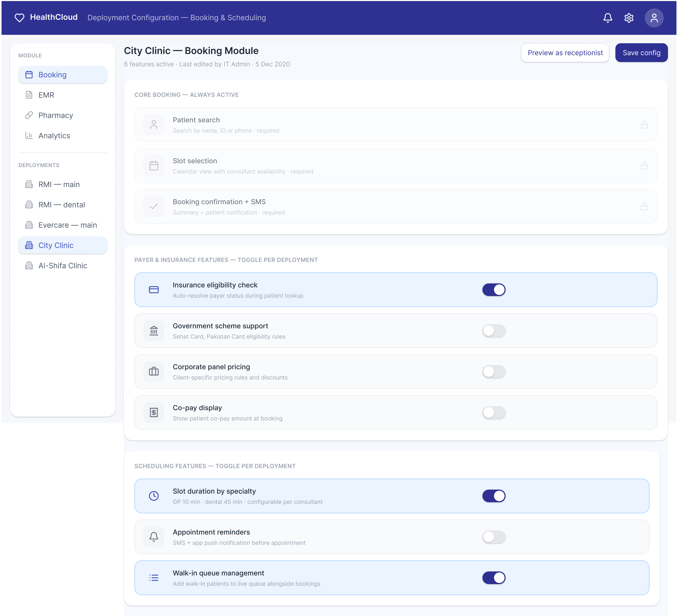Click the Save config button
The image size is (678, 616).
click(x=641, y=52)
